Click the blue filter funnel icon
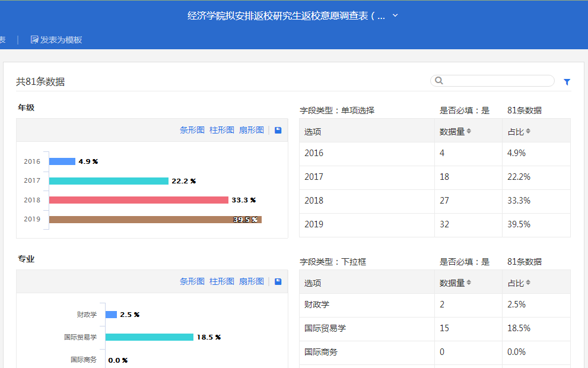This screenshot has height=368, width=588. tap(567, 82)
